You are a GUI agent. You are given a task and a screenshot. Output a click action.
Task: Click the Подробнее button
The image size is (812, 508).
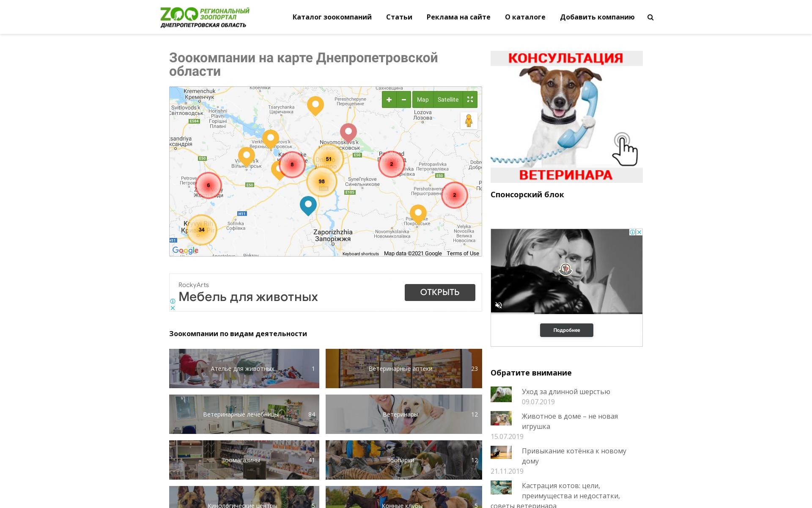(x=567, y=330)
